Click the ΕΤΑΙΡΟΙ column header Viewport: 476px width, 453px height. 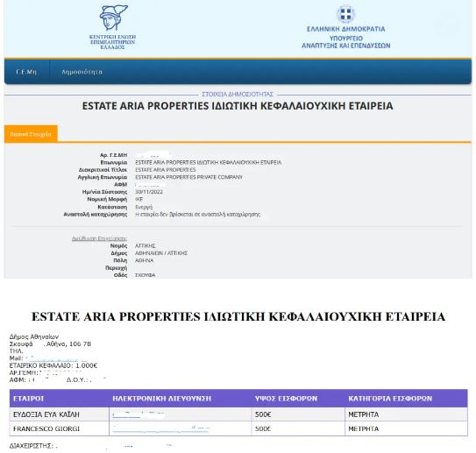(x=29, y=399)
